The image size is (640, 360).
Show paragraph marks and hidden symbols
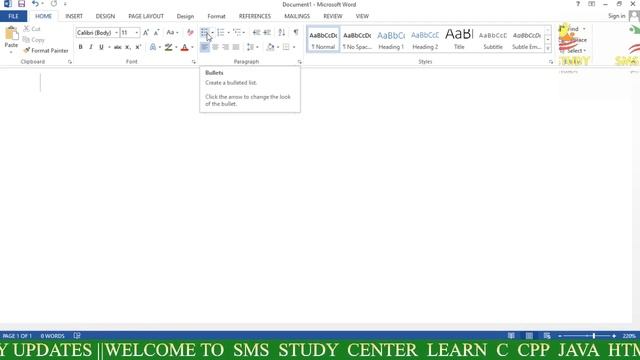[x=296, y=32]
